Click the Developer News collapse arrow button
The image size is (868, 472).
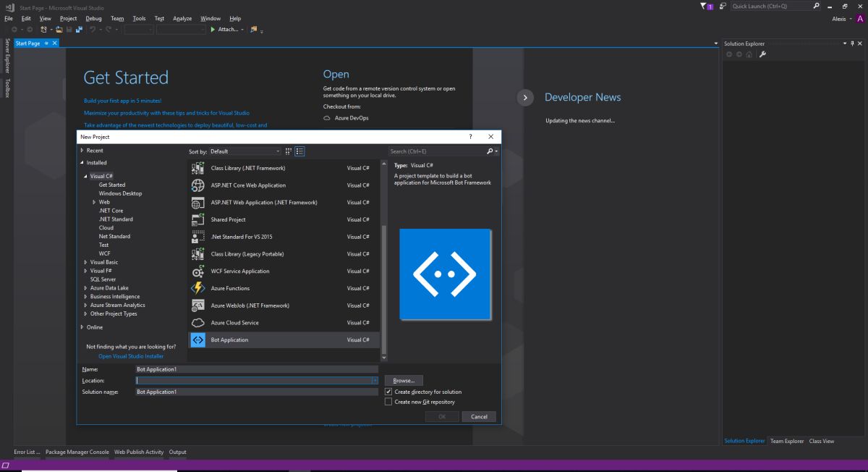coord(526,98)
